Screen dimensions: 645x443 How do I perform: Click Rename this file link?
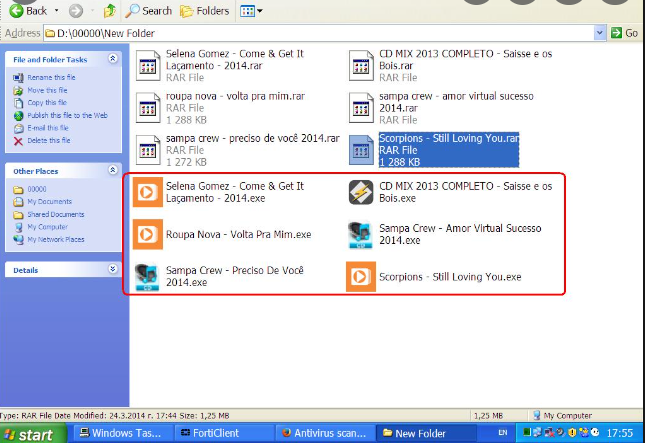[x=51, y=77]
